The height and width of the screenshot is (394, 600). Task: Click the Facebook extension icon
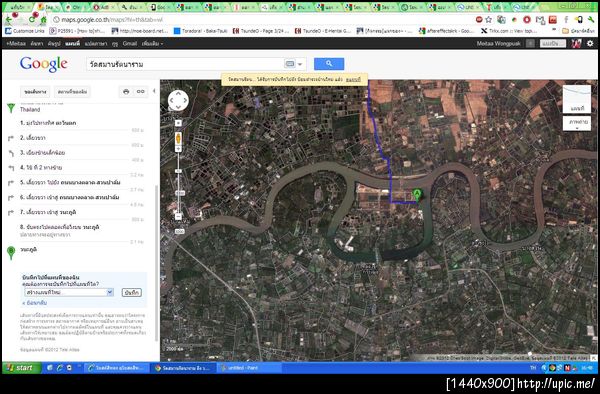pyautogui.click(x=566, y=20)
